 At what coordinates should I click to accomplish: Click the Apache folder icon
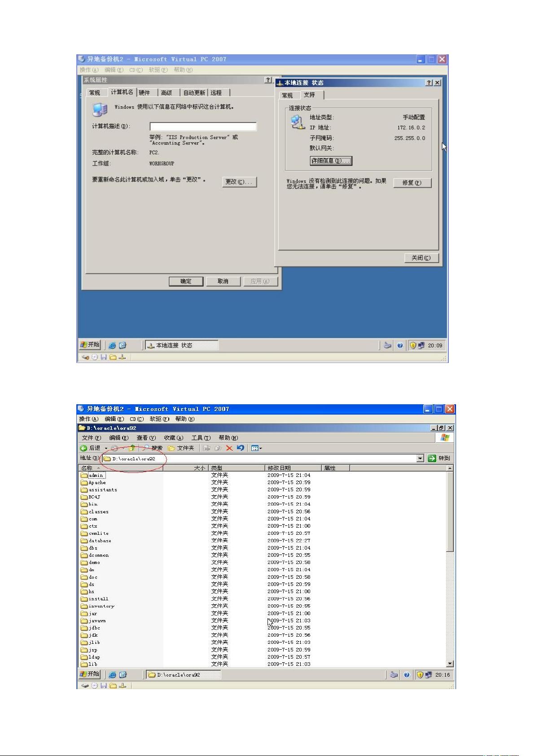coord(84,483)
